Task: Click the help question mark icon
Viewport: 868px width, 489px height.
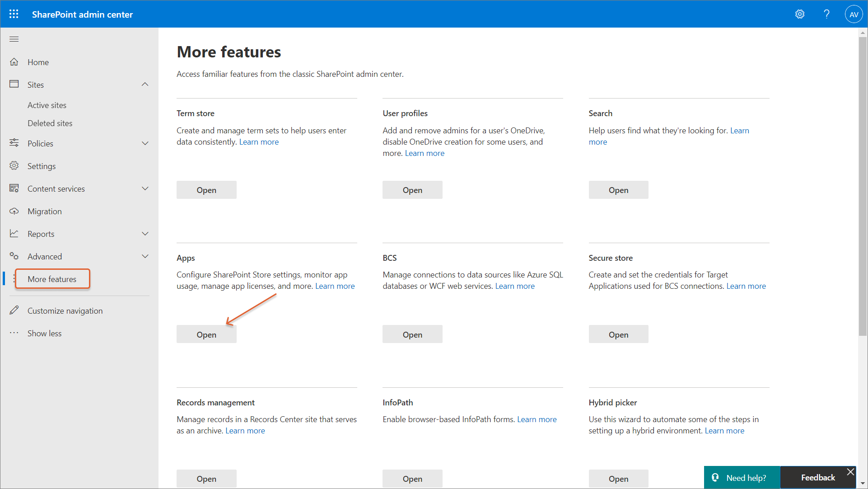Action: (x=826, y=14)
